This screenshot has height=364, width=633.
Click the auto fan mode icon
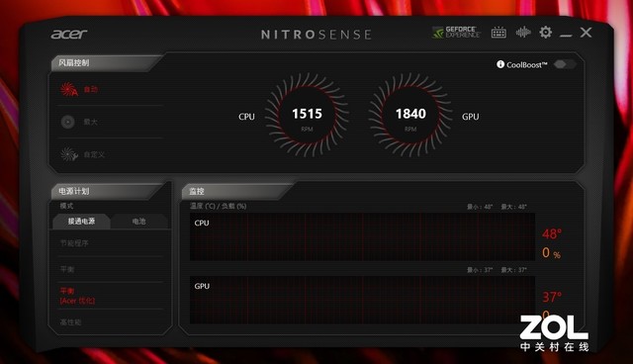(x=68, y=89)
